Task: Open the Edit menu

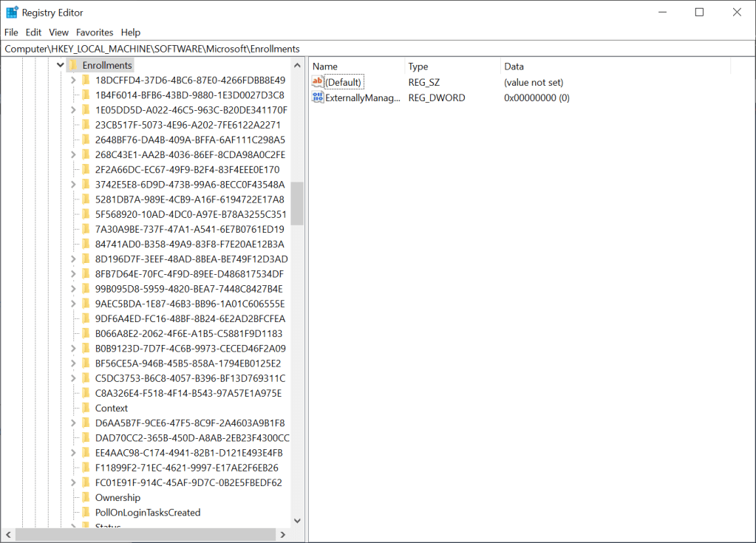Action: click(33, 33)
